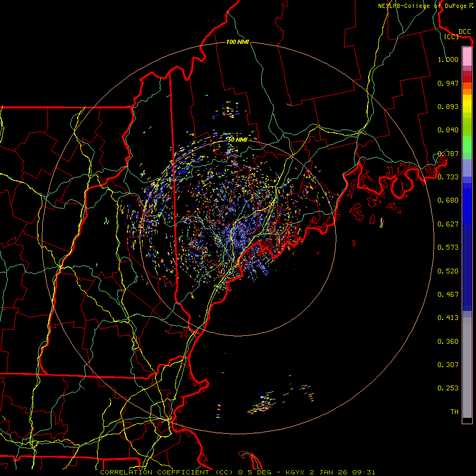Click the 'TH' threshold label
The width and height of the screenshot is (476, 476).
(x=454, y=412)
